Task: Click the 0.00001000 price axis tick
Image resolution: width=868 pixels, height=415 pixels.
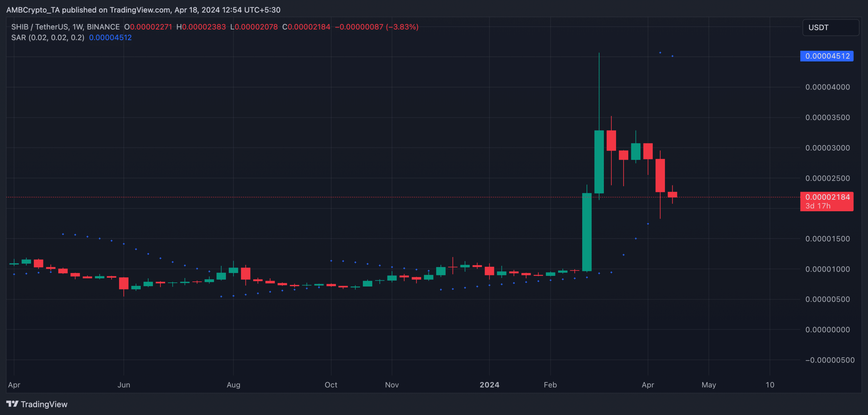Action: pyautogui.click(x=828, y=269)
